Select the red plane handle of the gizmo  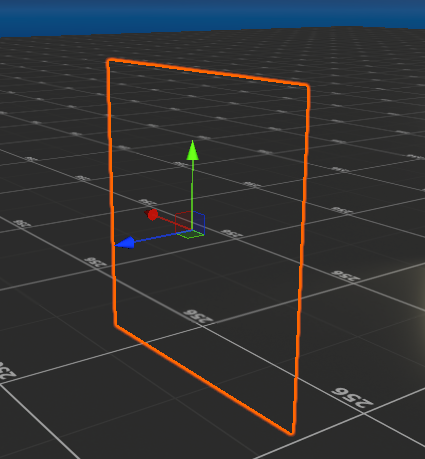pos(183,222)
